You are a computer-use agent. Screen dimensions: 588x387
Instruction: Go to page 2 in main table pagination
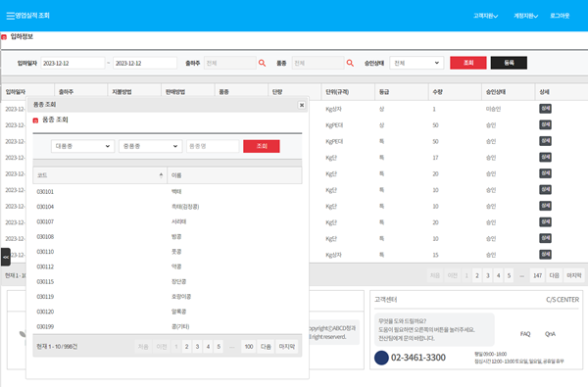tap(477, 275)
